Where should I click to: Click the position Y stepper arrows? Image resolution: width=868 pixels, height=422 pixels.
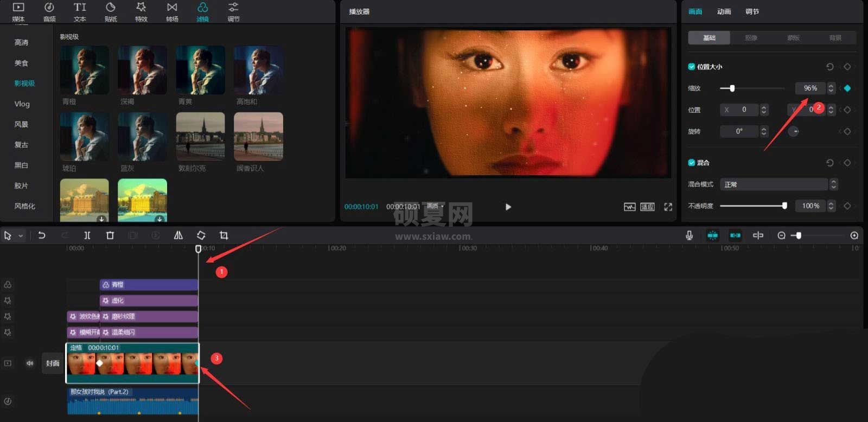[831, 110]
